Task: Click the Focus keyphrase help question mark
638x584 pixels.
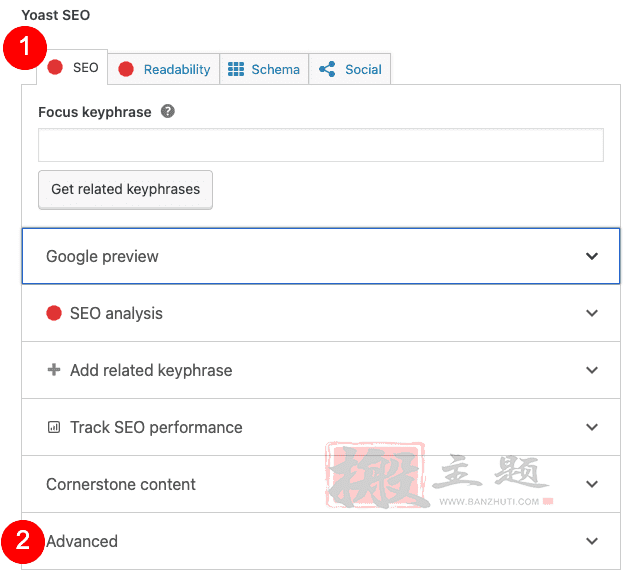Action: pos(168,112)
